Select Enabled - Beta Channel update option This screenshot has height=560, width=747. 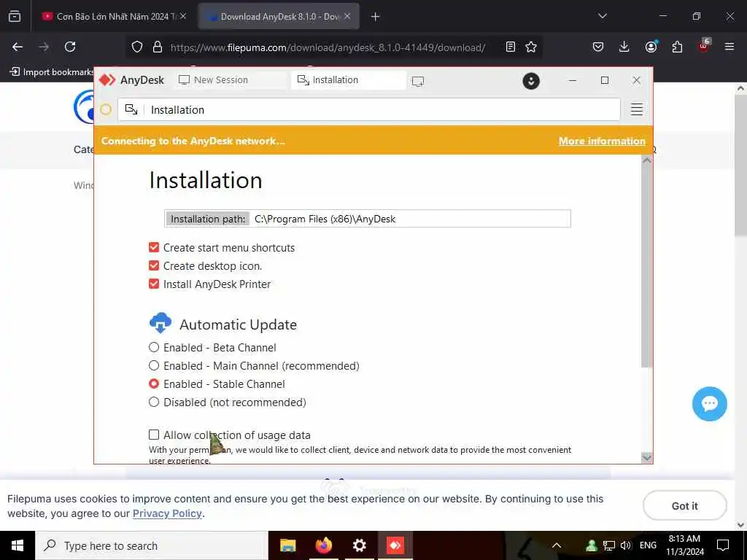(153, 347)
